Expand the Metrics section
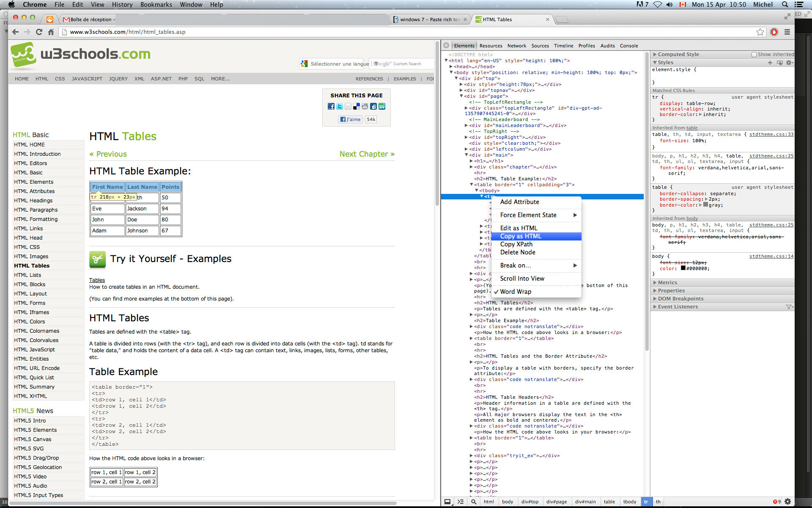This screenshot has height=508, width=812. click(667, 283)
